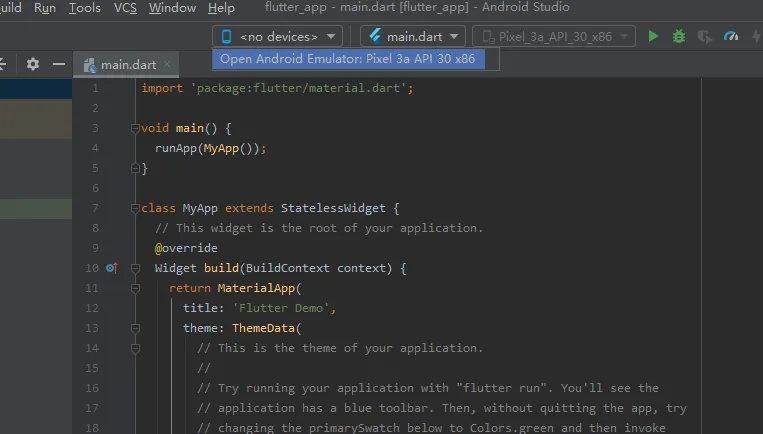The image size is (763, 434).
Task: Click the run with coverage icon
Action: tap(705, 36)
